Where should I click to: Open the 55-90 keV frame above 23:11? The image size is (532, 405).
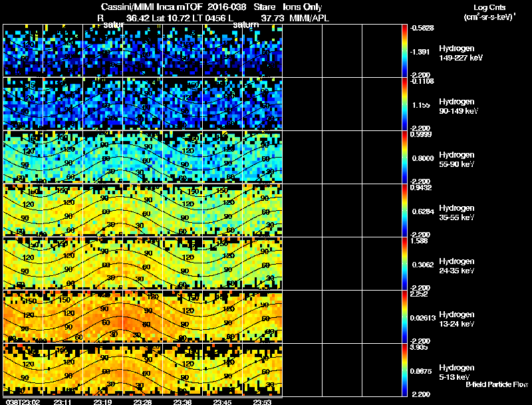click(63, 157)
